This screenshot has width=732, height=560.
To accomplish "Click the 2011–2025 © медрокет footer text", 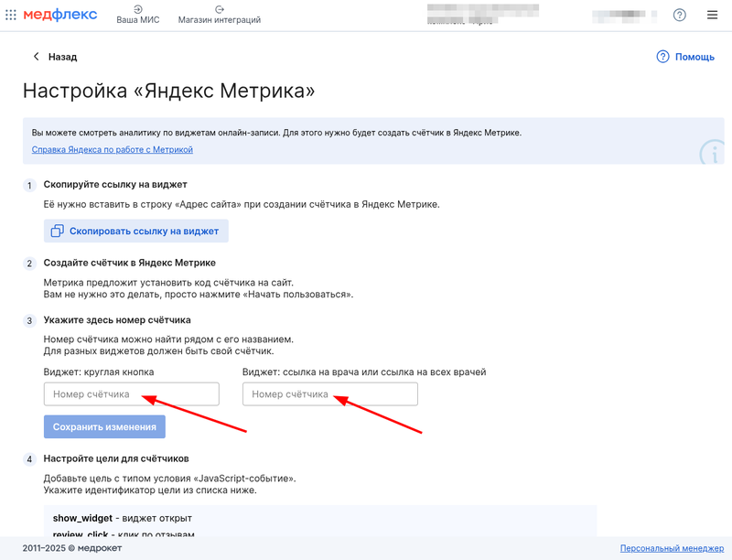I will (x=72, y=548).
